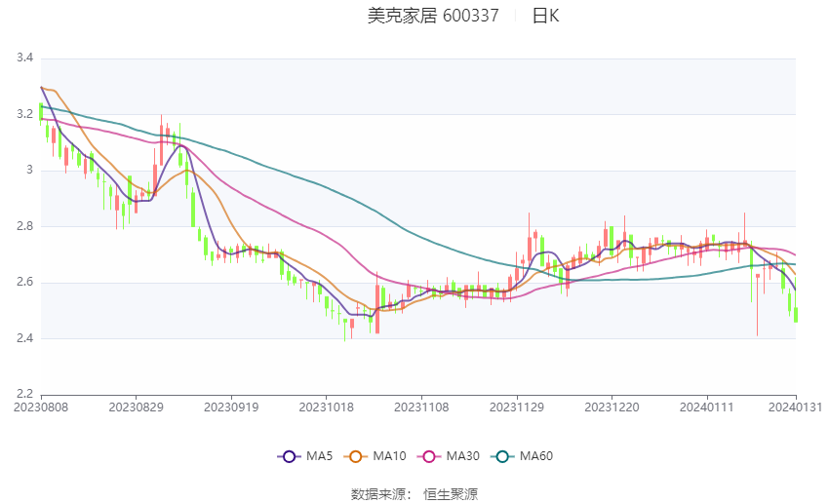Click the 3.4 price axis label
The width and height of the screenshot is (829, 504).
24,58
